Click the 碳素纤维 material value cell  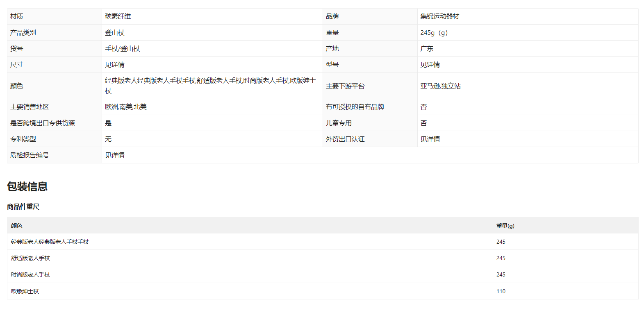[x=118, y=16]
